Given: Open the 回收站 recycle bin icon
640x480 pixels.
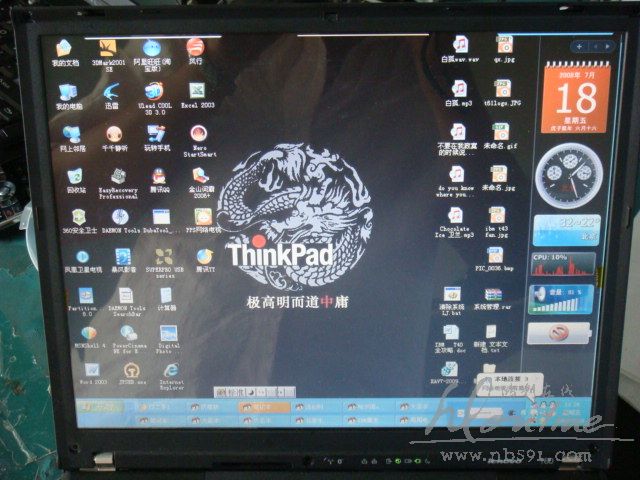Looking at the screenshot, I should [x=76, y=176].
